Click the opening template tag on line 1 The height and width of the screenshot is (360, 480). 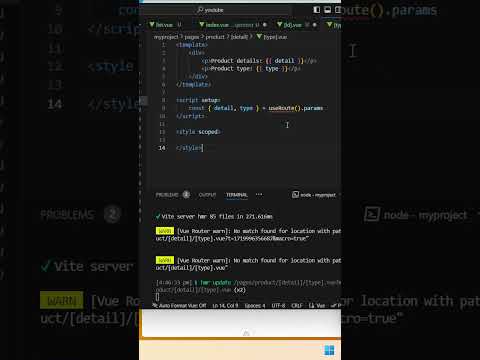tap(192, 45)
